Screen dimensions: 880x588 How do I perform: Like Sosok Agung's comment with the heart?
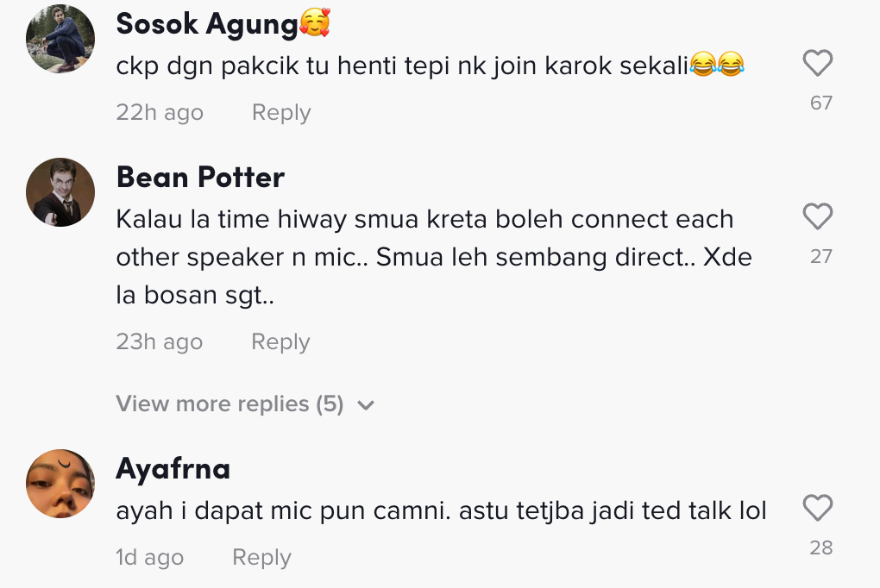tap(817, 63)
